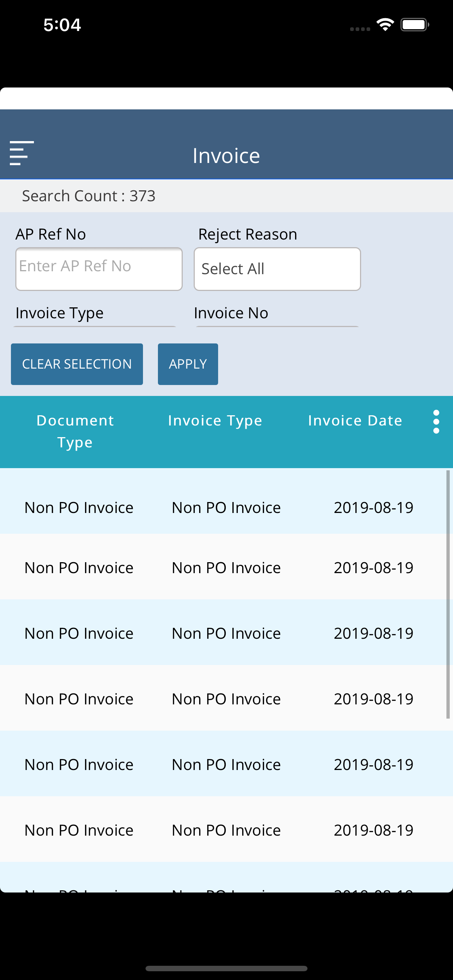This screenshot has width=453, height=980.
Task: Click the CLEAR SELECTION button
Action: pyautogui.click(x=77, y=364)
